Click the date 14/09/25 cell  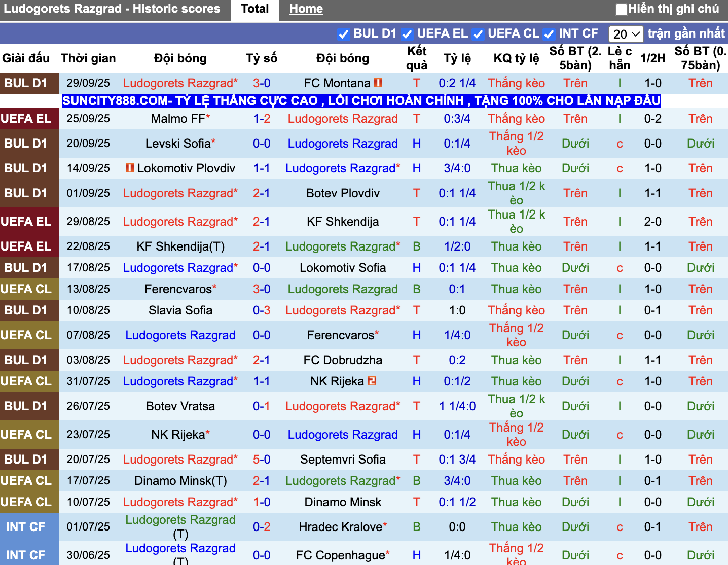pos(88,168)
